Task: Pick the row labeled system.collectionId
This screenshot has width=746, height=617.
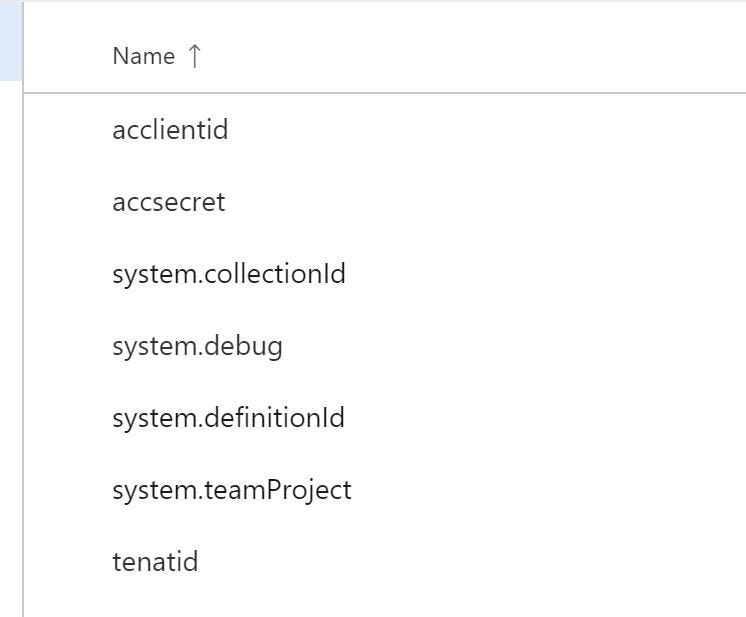Action: tap(400, 274)
